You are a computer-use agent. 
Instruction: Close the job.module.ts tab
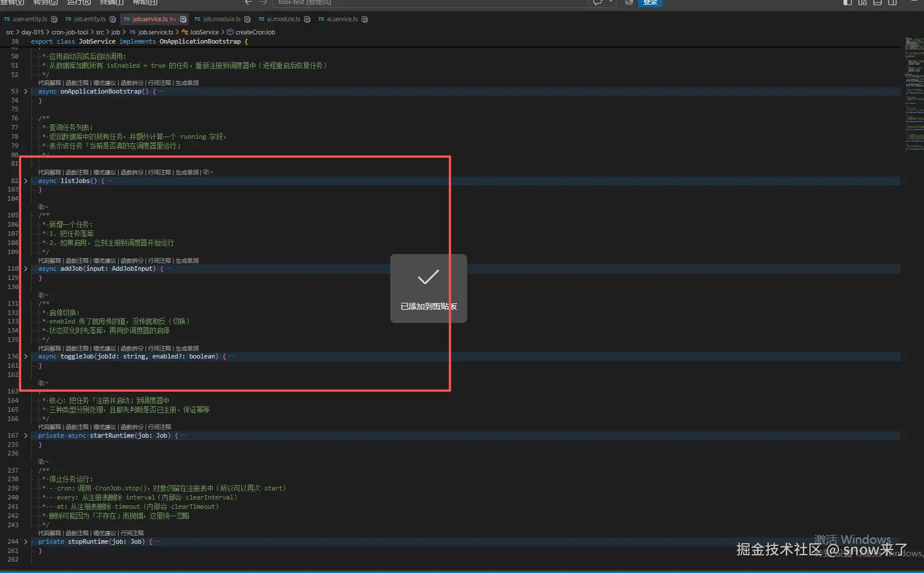[247, 19]
